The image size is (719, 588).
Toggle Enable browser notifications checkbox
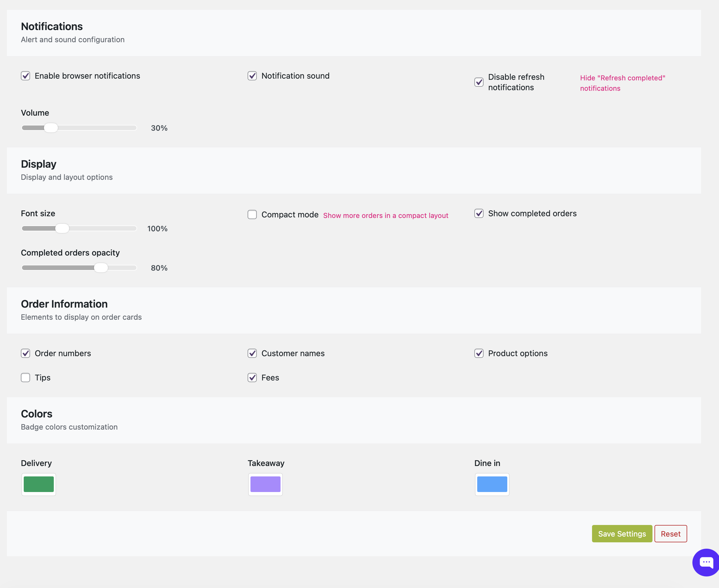click(x=25, y=76)
